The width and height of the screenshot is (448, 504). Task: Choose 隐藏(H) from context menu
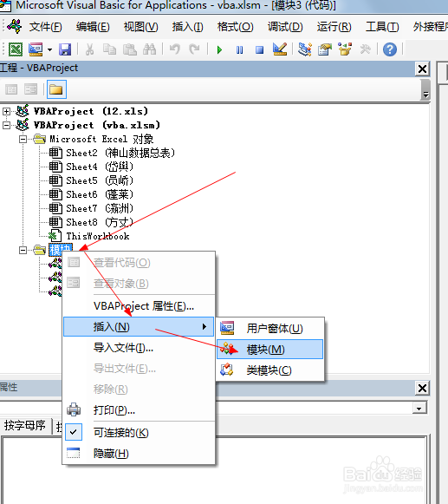point(139,453)
